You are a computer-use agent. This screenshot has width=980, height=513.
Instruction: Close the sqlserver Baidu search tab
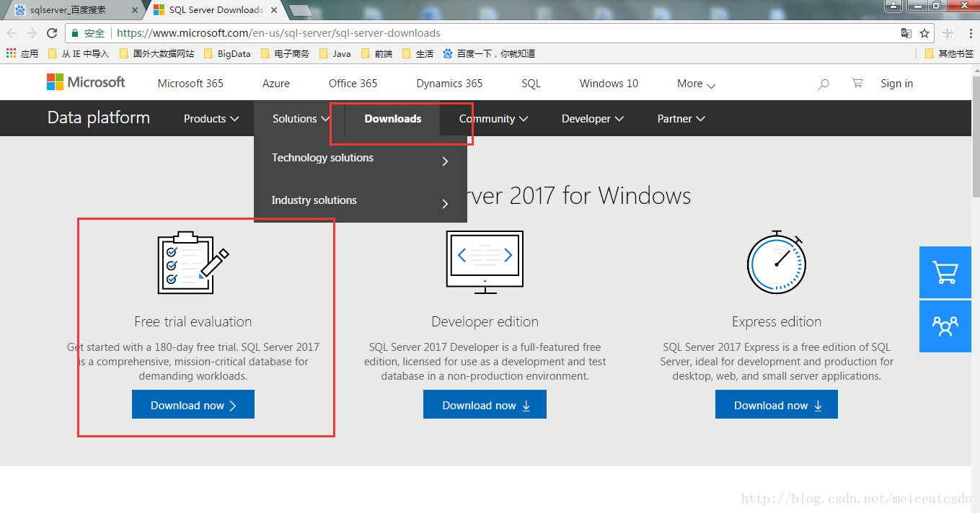(x=135, y=10)
